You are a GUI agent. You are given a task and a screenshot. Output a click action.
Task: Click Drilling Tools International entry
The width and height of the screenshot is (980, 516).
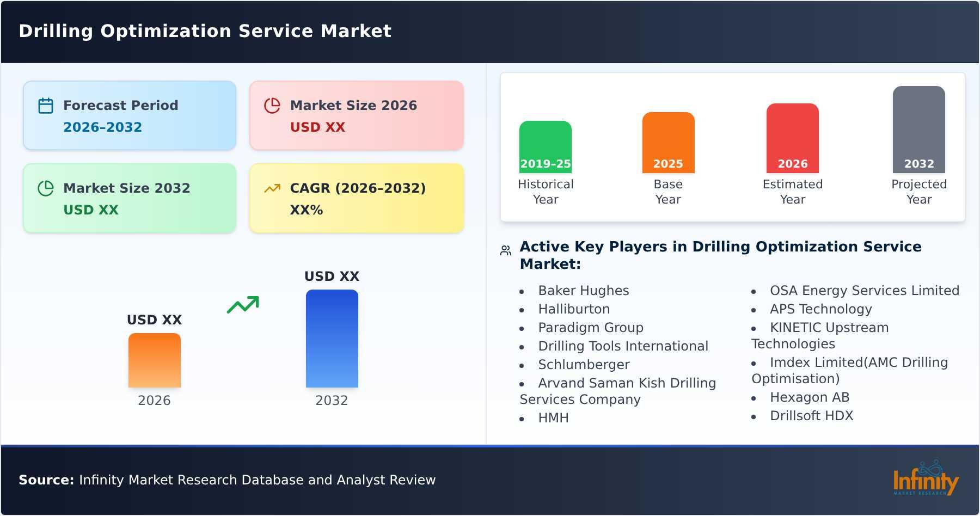(x=623, y=346)
